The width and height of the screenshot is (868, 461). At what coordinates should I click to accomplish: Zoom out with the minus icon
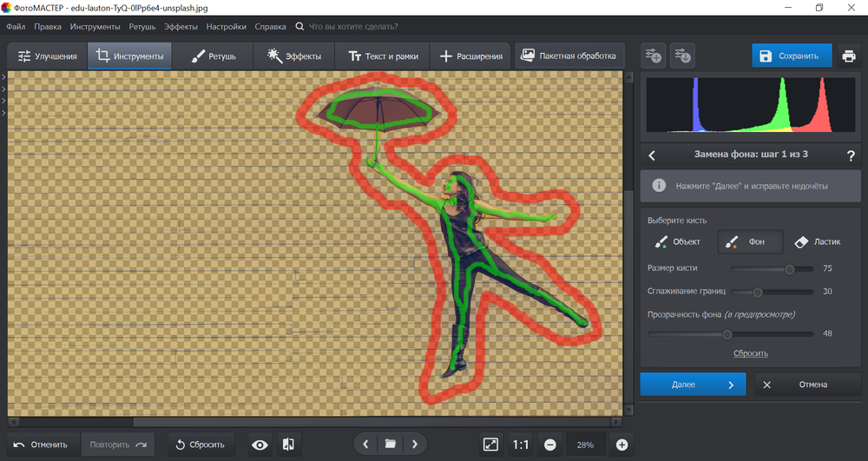[550, 445]
